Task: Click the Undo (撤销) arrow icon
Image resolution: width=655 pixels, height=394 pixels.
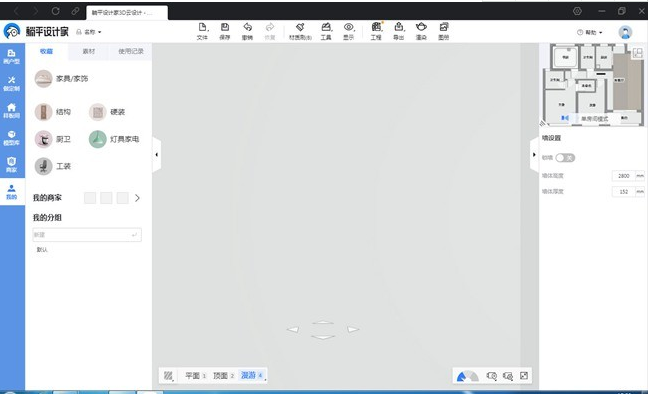Action: [247, 28]
